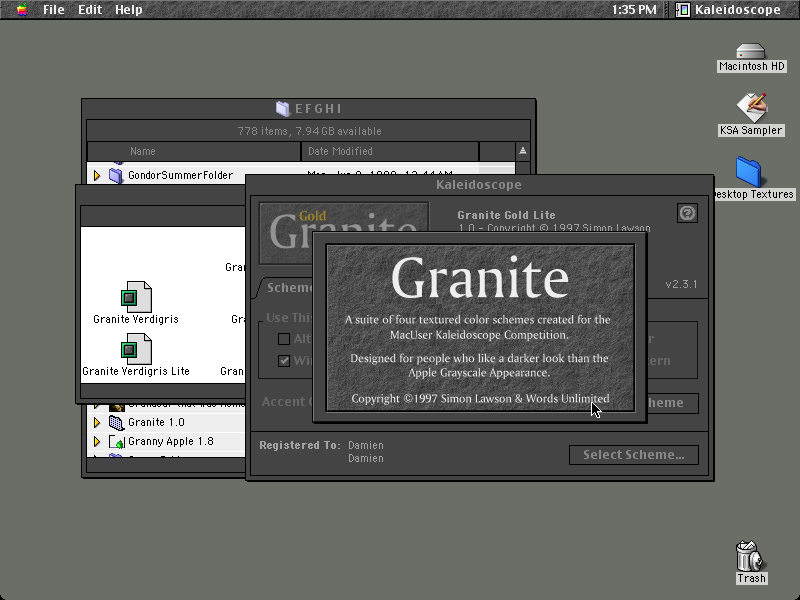The height and width of the screenshot is (600, 800).
Task: Select the Trash icon
Action: coord(749,556)
